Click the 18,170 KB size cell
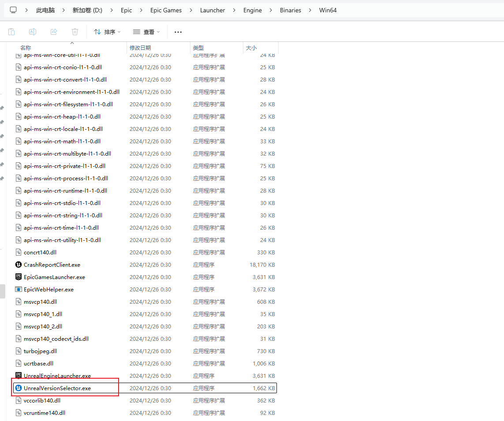This screenshot has width=504, height=421. click(262, 265)
